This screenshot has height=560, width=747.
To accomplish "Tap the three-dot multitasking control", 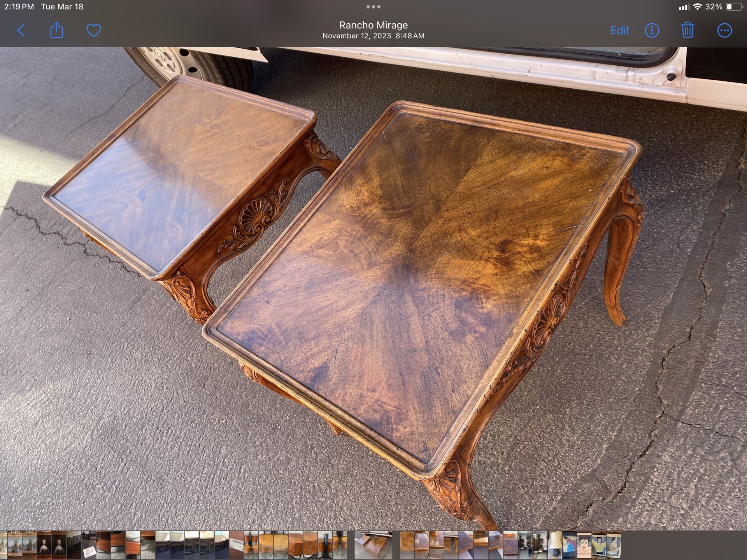I will tap(373, 7).
